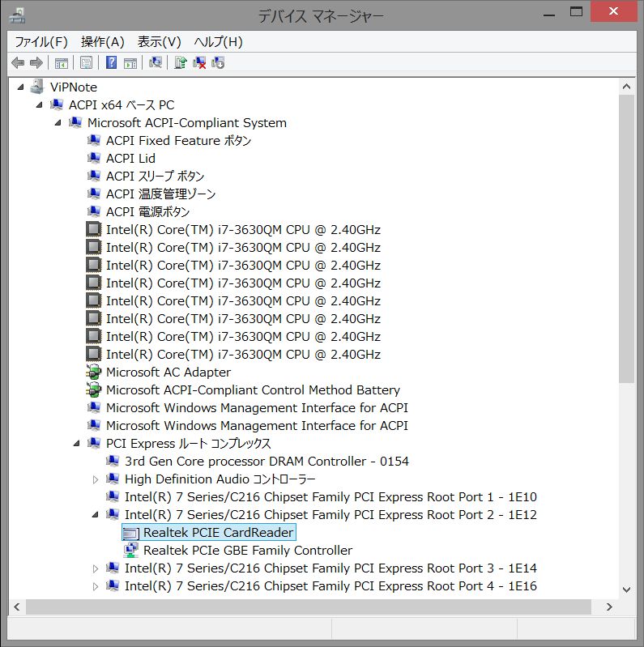This screenshot has height=647, width=644.
Task: Select the PCI Express ルート コンプレックス icon
Action: (x=94, y=443)
